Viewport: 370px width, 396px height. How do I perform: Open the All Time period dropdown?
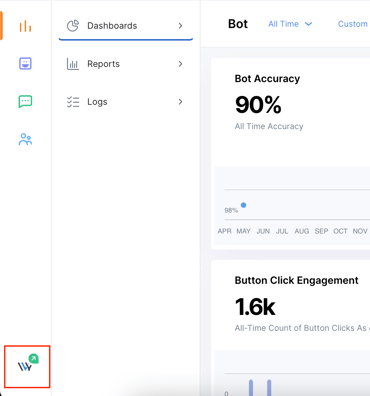[x=290, y=24]
